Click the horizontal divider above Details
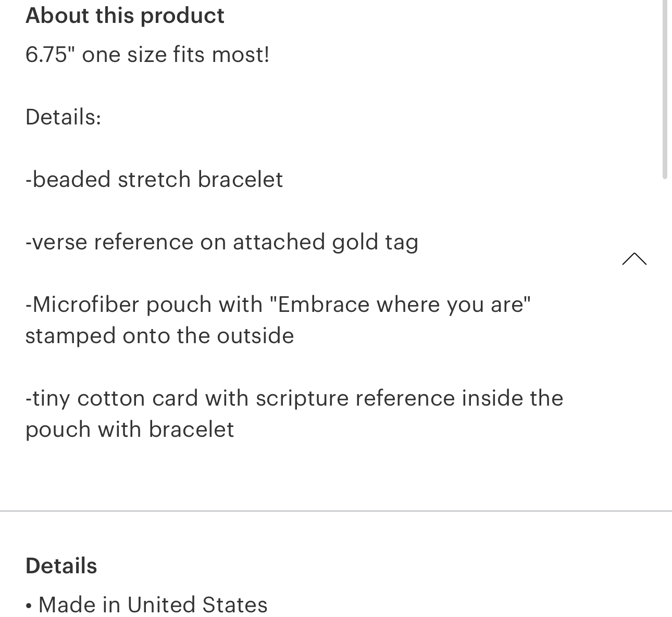The width and height of the screenshot is (672, 617). coord(336,511)
